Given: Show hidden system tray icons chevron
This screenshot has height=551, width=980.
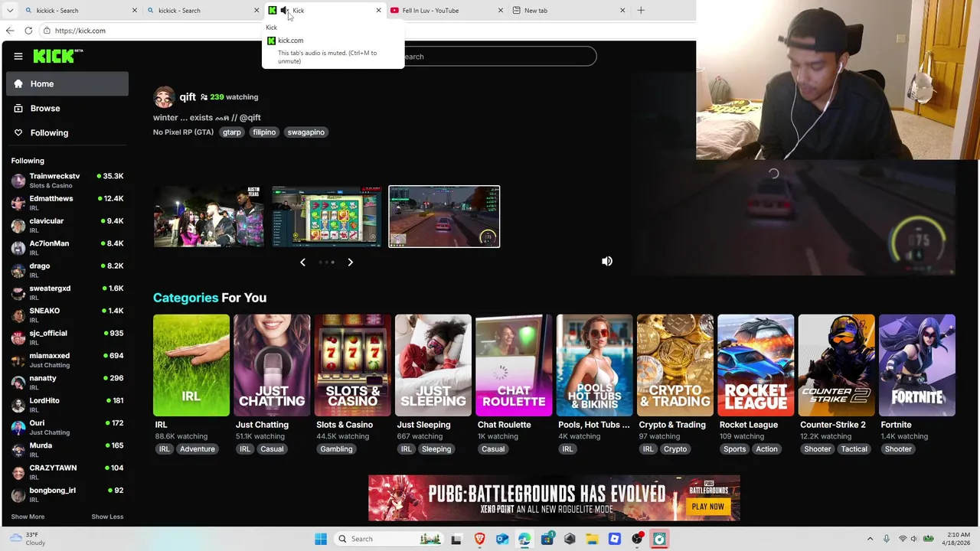Looking at the screenshot, I should point(870,539).
